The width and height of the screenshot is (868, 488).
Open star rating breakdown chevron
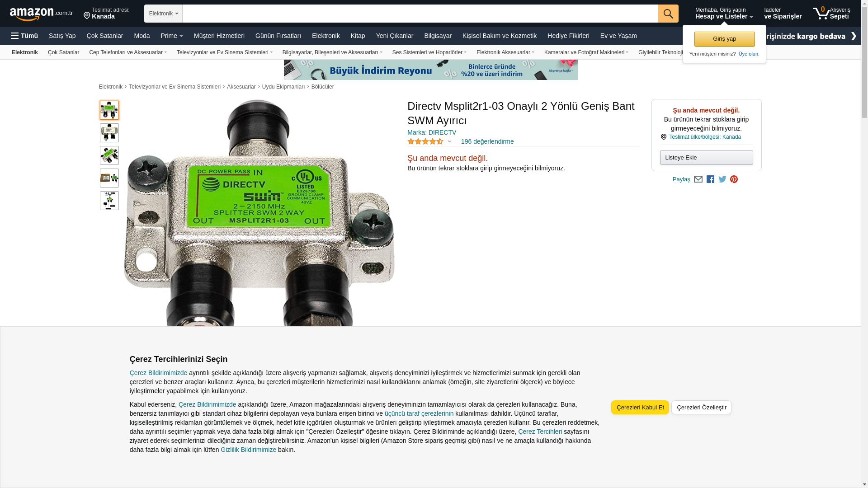click(x=449, y=141)
